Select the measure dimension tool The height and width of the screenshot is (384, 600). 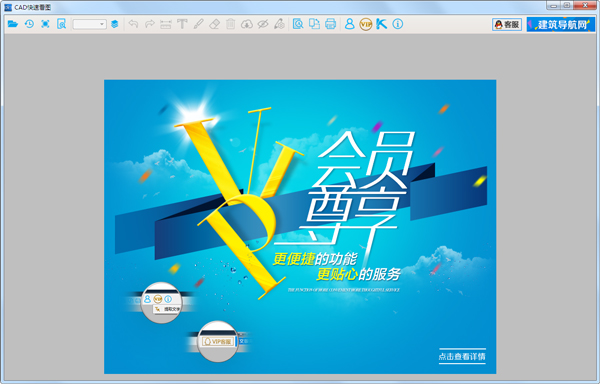(166, 24)
